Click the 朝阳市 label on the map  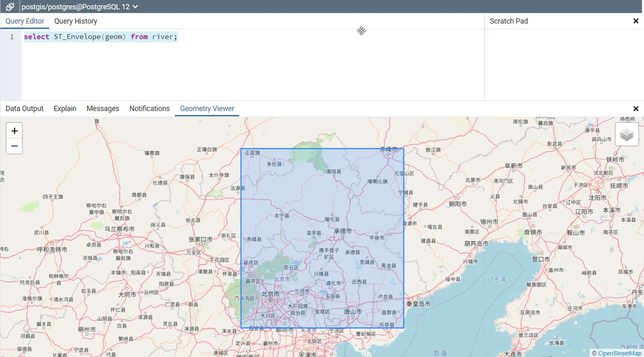coord(458,204)
